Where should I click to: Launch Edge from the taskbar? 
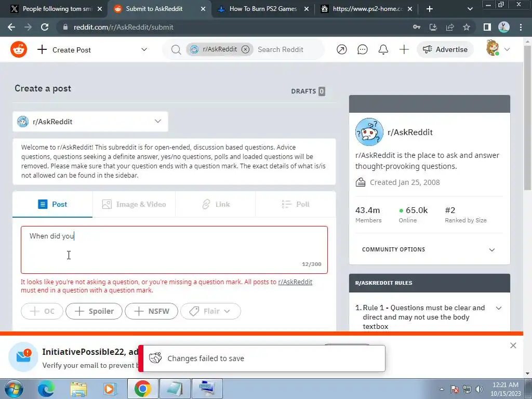coord(46,389)
